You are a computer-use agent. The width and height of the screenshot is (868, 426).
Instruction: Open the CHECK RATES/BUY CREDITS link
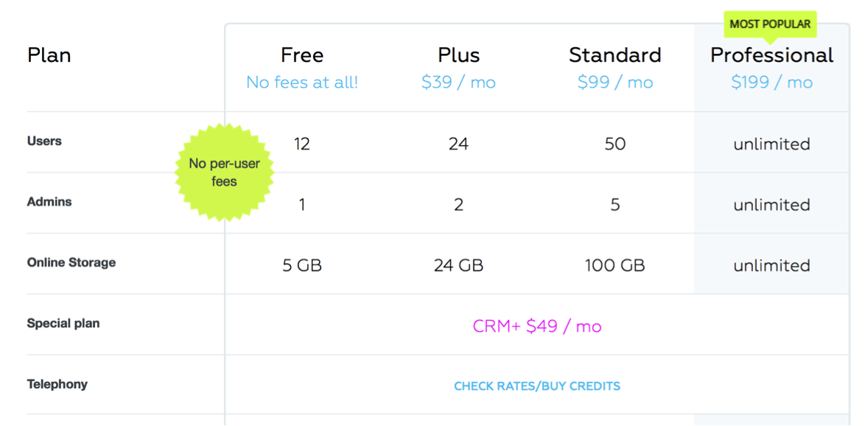click(x=537, y=386)
